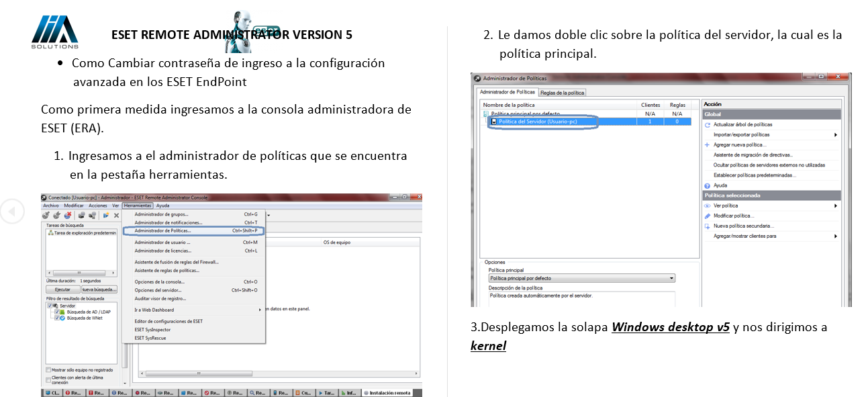Click the Nombre de la política column header
Screen dimensions: 868x397
click(559, 105)
